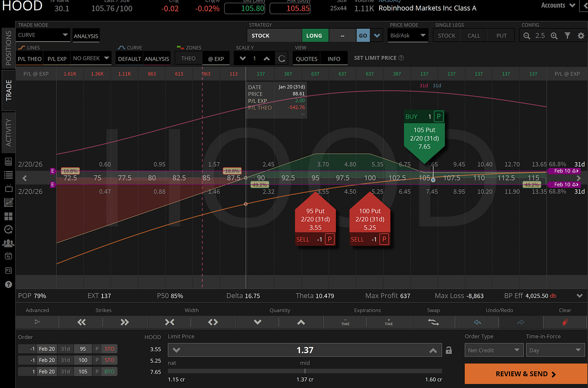Open the charting grid sidebar icon
This screenshot has height=388, width=588.
[x=8, y=202]
